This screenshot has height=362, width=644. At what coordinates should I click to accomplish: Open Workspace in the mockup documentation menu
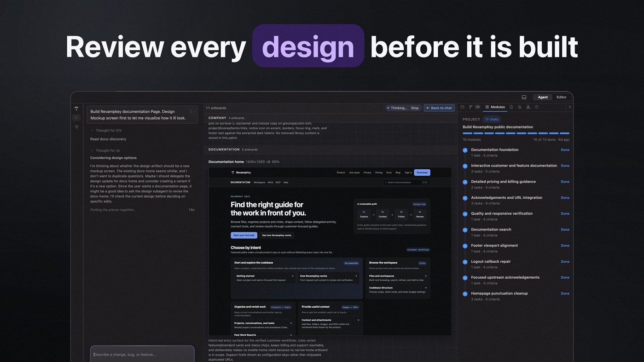(x=259, y=183)
